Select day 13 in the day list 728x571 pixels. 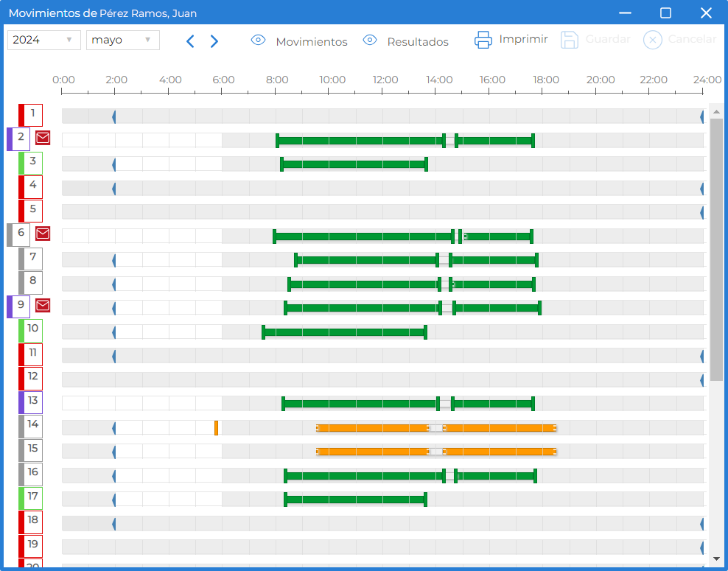pos(31,402)
